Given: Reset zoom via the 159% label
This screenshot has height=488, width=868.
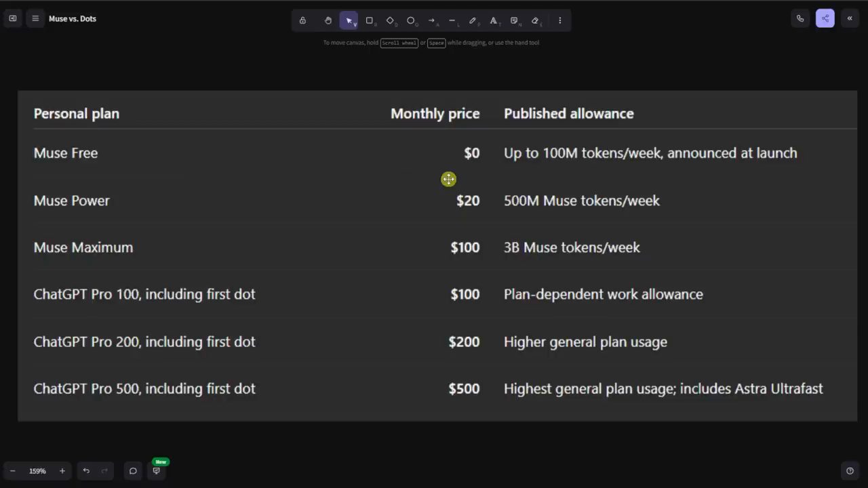Looking at the screenshot, I should point(37,471).
